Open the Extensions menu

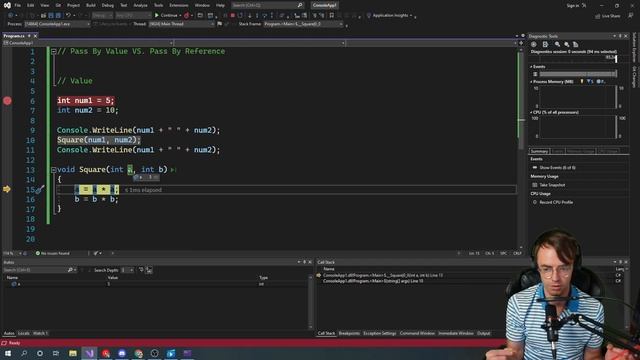point(179,5)
